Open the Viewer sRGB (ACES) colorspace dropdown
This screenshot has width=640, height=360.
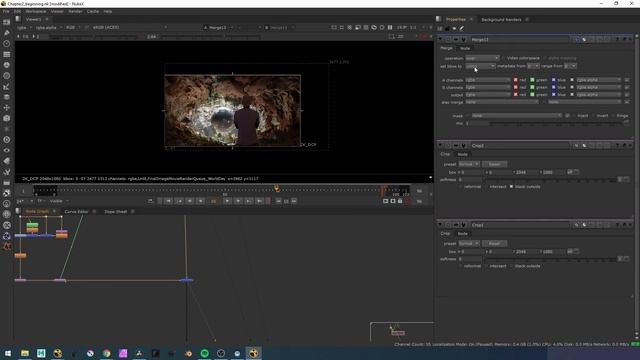pyautogui.click(x=129, y=27)
